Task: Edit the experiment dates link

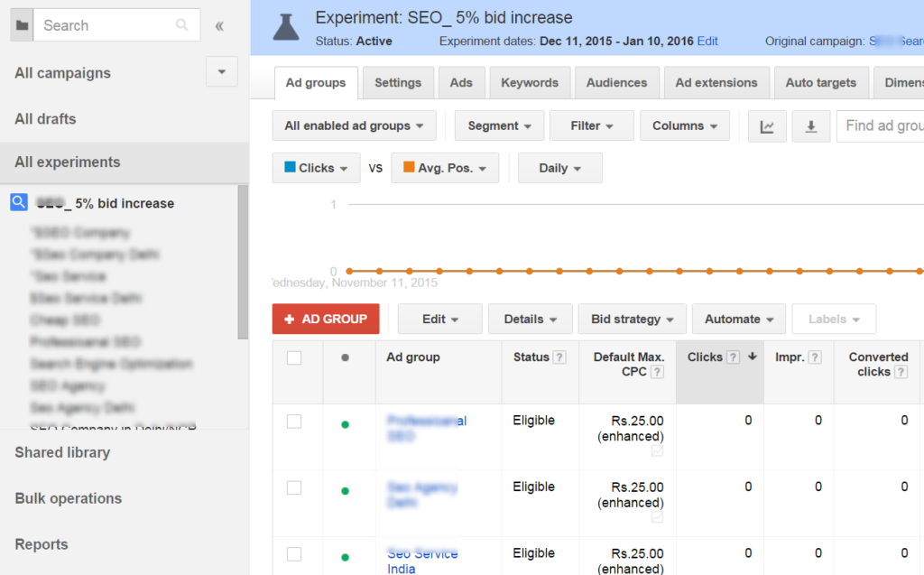Action: (x=707, y=41)
